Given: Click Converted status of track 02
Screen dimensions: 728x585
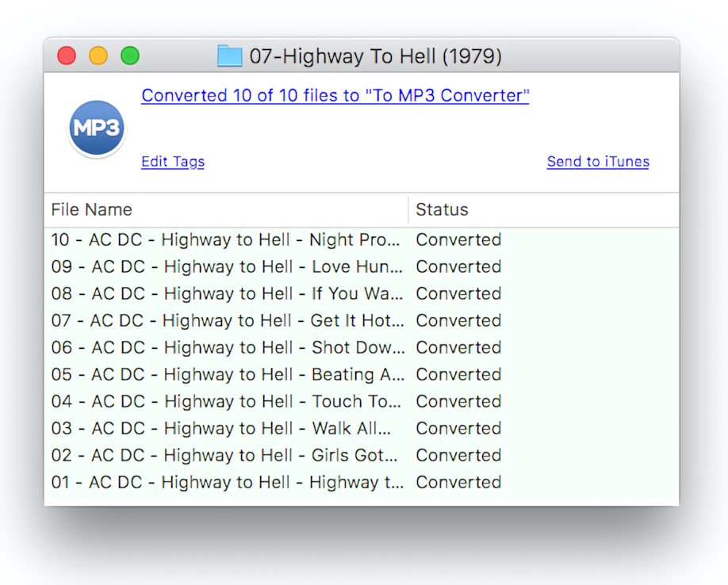Looking at the screenshot, I should click(458, 455).
